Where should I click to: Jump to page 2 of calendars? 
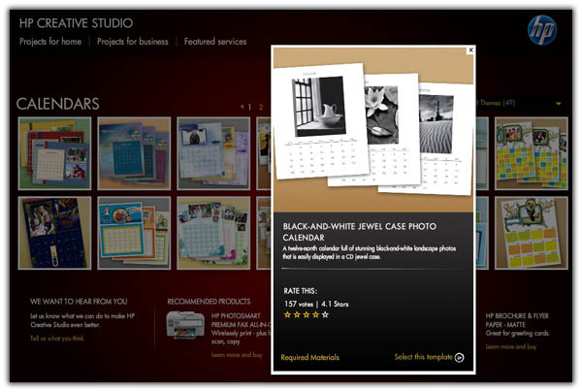click(x=260, y=107)
